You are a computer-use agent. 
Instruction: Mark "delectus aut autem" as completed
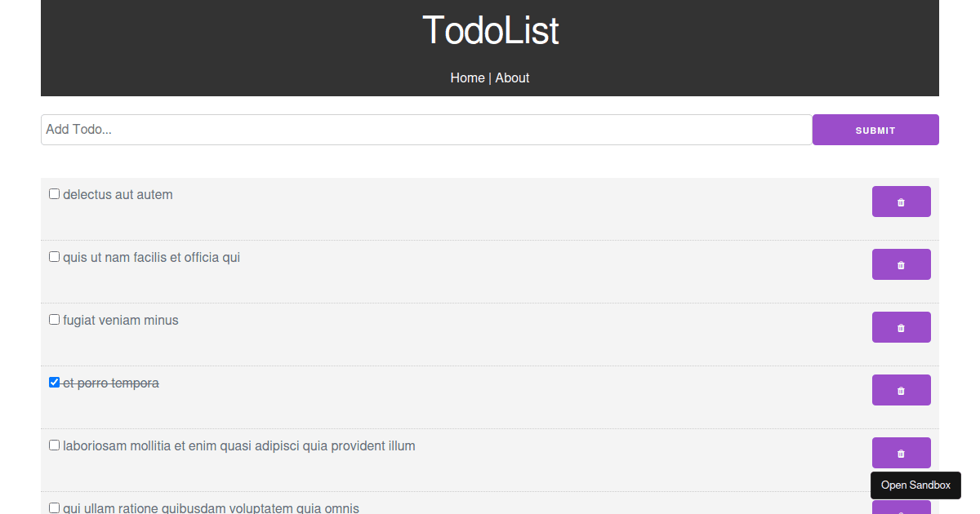[x=54, y=193]
